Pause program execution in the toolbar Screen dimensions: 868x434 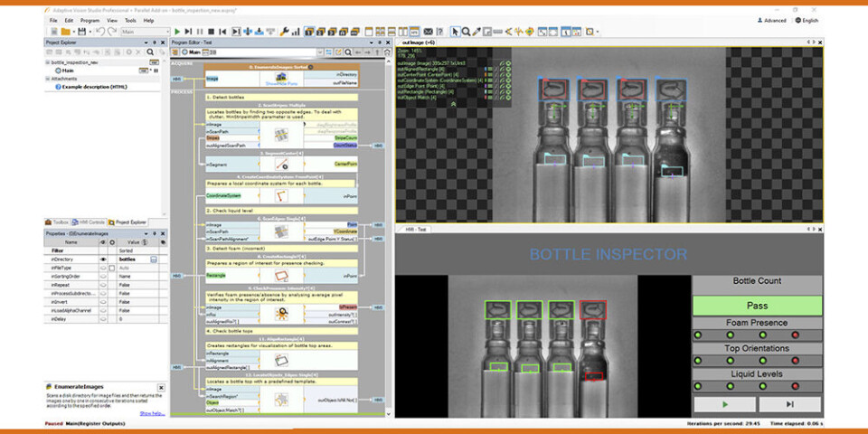(200, 32)
